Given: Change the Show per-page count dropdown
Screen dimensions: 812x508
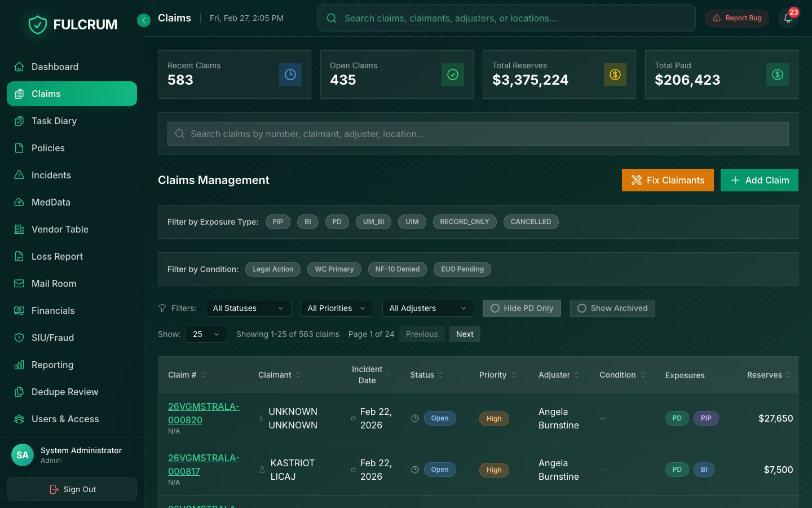Looking at the screenshot, I should tap(206, 334).
